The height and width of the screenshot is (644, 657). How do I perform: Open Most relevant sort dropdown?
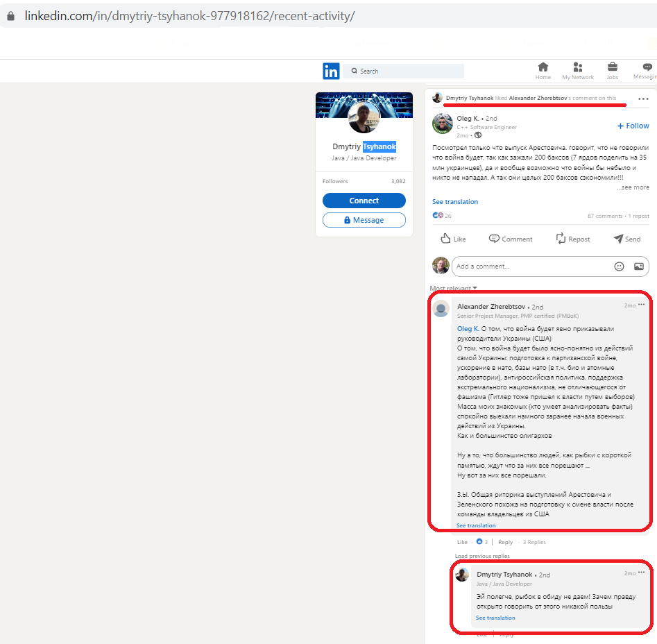[453, 288]
